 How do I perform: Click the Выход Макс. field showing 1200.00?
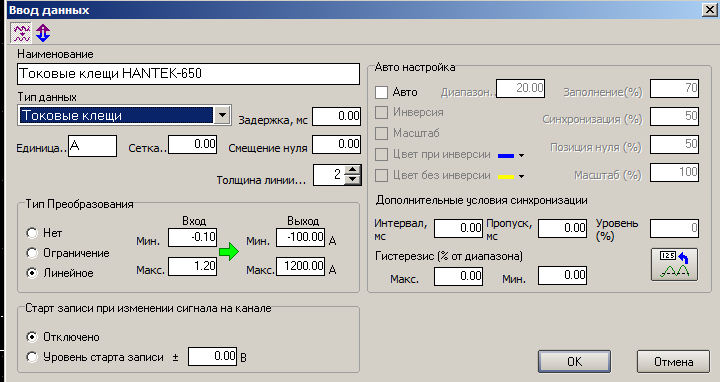301,266
